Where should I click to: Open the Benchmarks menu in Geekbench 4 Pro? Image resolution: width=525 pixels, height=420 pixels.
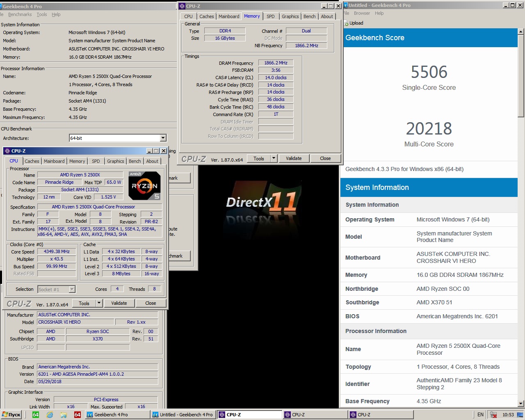coord(20,14)
